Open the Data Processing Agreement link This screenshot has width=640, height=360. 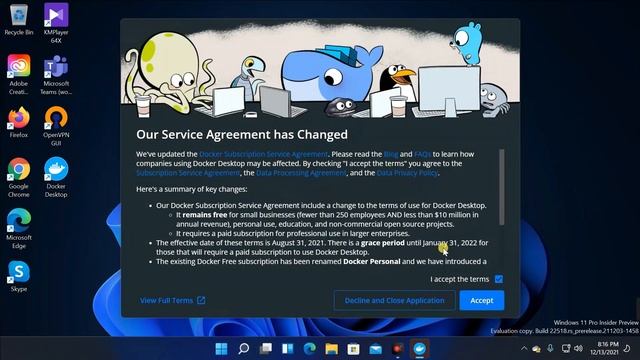click(x=301, y=173)
